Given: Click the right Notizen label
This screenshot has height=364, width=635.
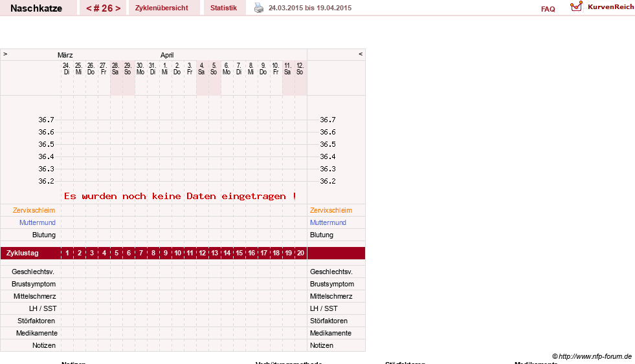Looking at the screenshot, I should coord(322,345).
